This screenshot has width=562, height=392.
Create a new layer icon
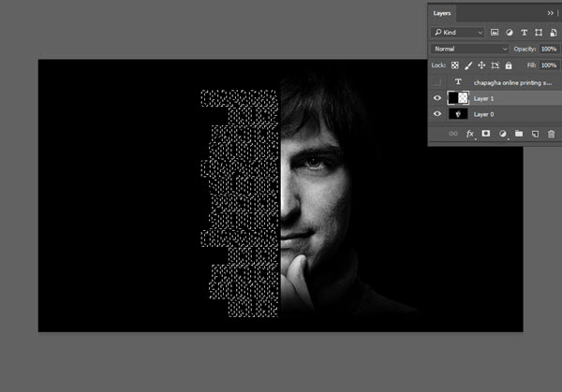tap(535, 134)
